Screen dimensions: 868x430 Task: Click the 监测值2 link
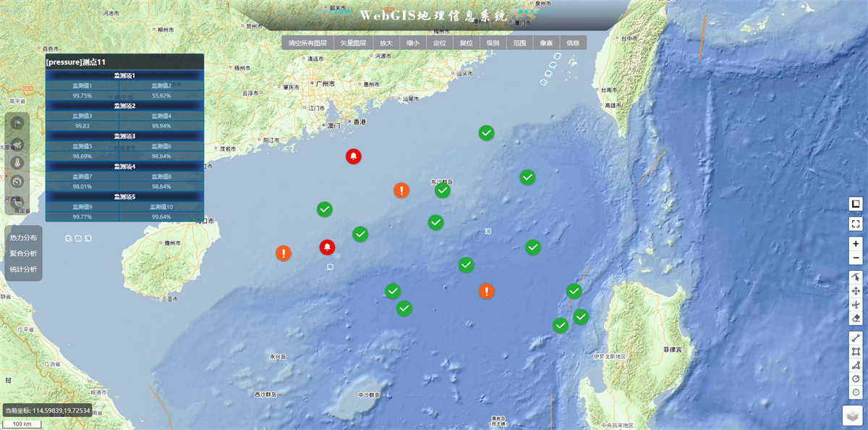pos(161,85)
